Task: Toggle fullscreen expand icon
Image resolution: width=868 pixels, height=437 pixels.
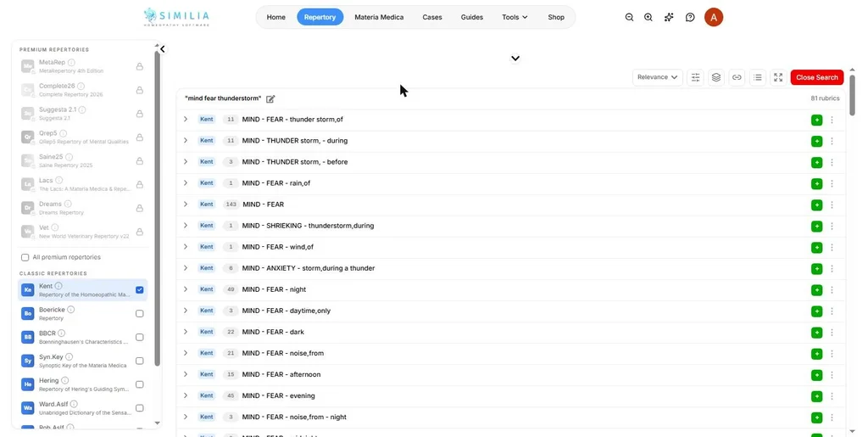Action: (778, 77)
